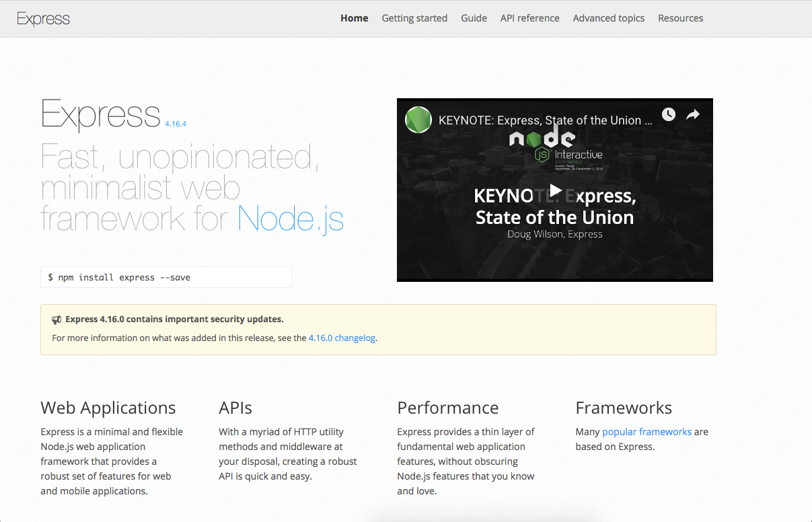The width and height of the screenshot is (812, 522).
Task: Click the npm install express command box
Action: pos(166,276)
